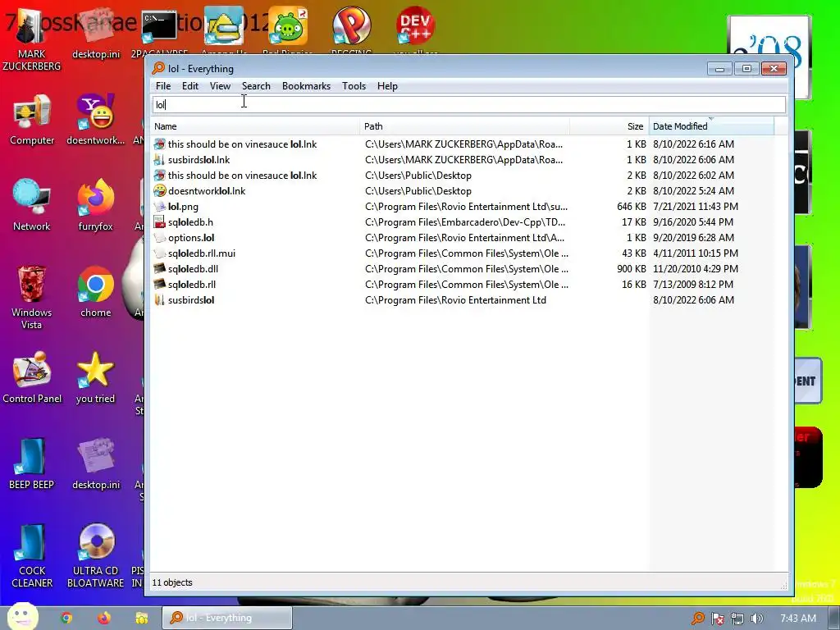This screenshot has width=840, height=630.
Task: Open the Network desktop icon
Action: click(x=32, y=206)
